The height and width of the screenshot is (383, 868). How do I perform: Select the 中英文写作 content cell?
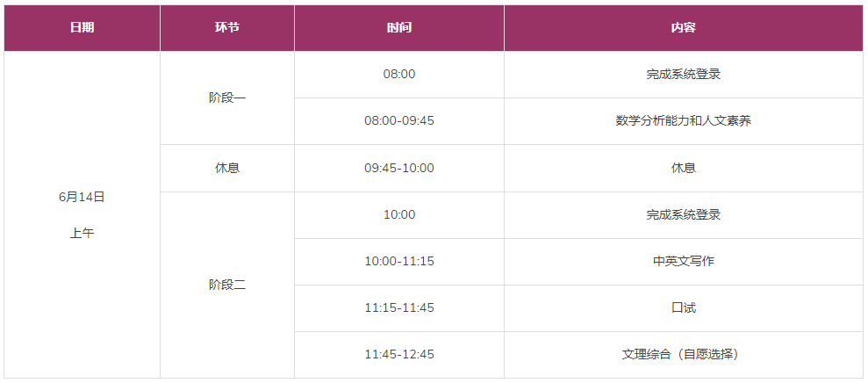pyautogui.click(x=683, y=261)
